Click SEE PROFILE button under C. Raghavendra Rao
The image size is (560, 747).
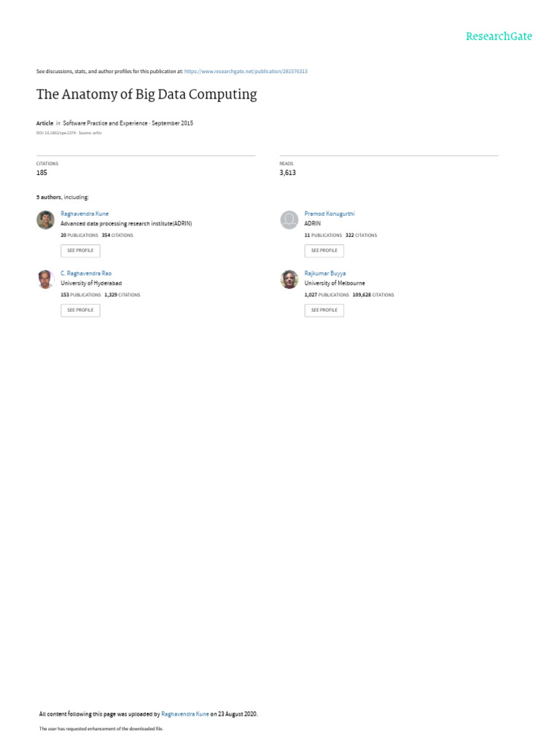coord(80,310)
